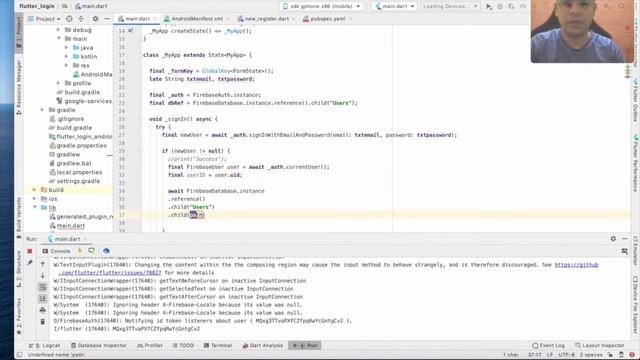Image resolution: width=640 pixels, height=360 pixels.
Task: Expand the gradle folder
Action: 42,110
